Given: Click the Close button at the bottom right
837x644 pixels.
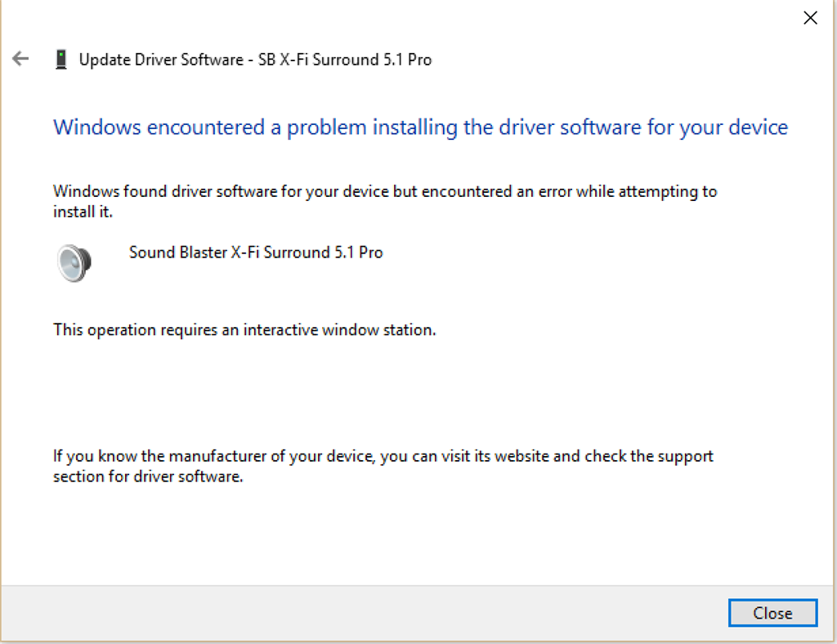Looking at the screenshot, I should [772, 612].
